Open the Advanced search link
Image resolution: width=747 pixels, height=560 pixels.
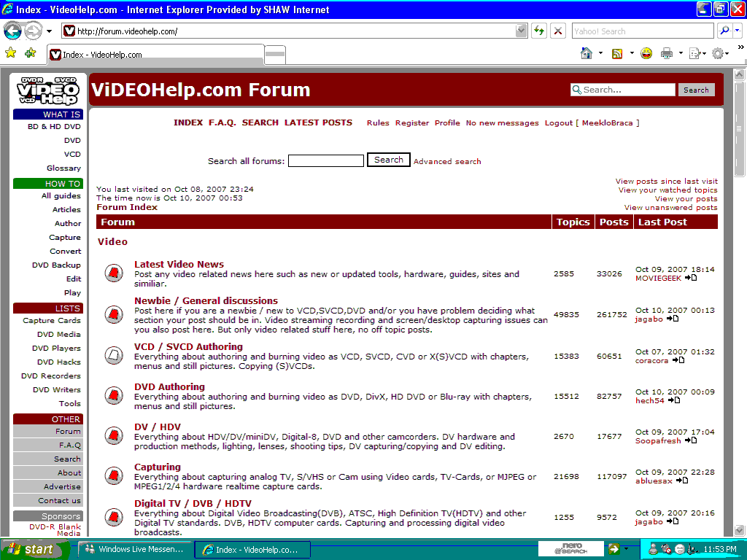coord(447,161)
